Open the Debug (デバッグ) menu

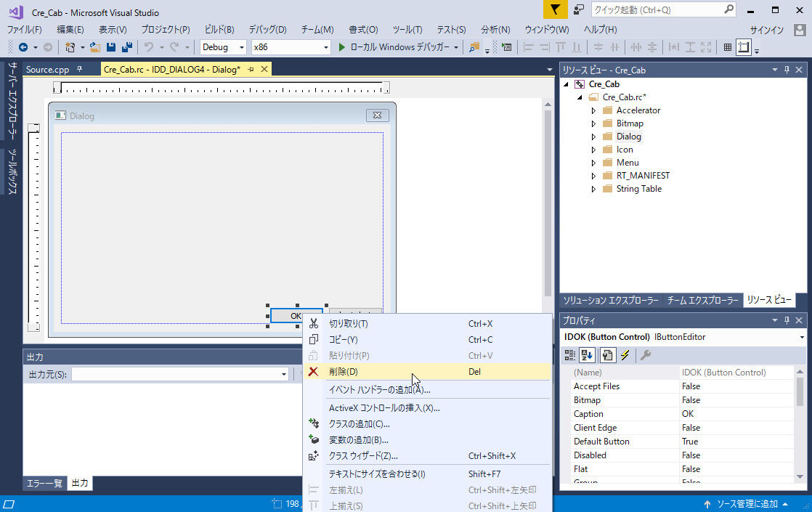(267, 30)
